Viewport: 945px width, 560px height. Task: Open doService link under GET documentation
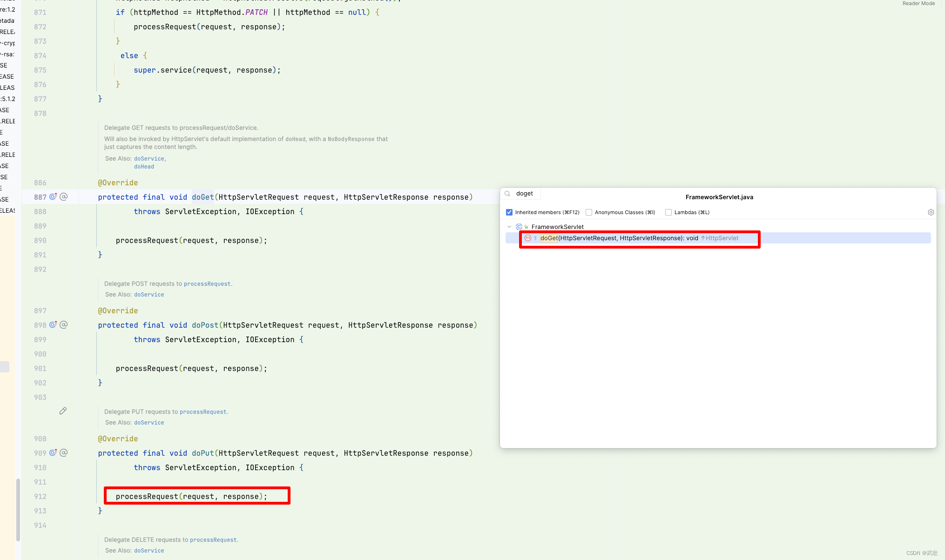[149, 158]
